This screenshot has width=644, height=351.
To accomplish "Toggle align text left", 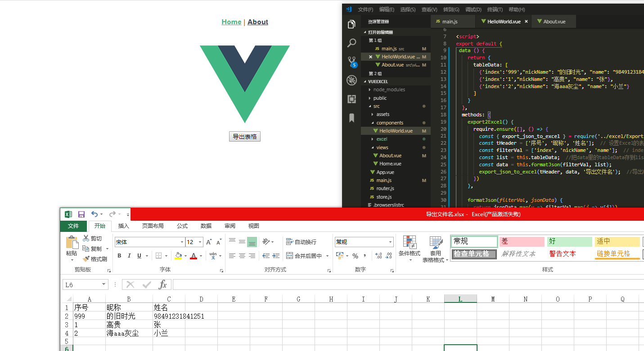I will click(232, 256).
